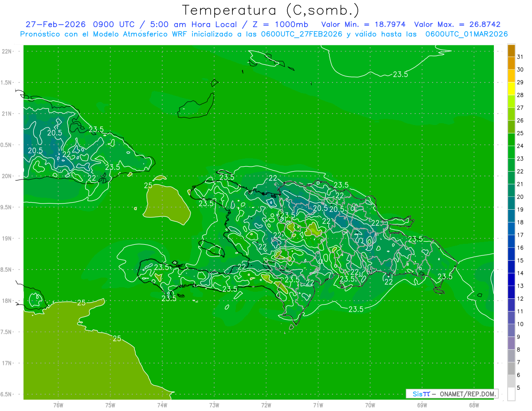
Task: Click the colorbar label '31'
Action: pyautogui.click(x=520, y=57)
